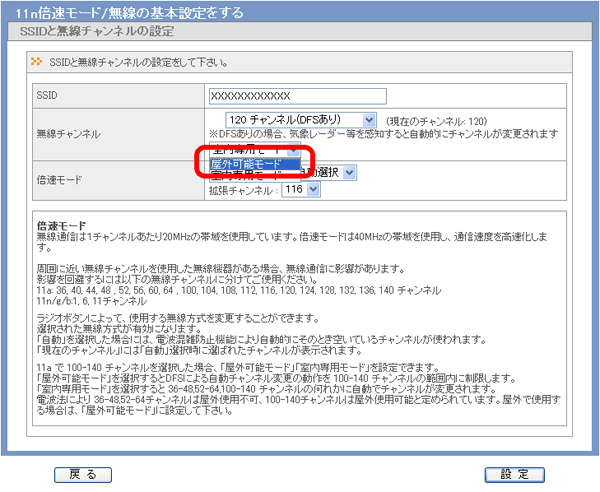Click the SSID row label

47,97
